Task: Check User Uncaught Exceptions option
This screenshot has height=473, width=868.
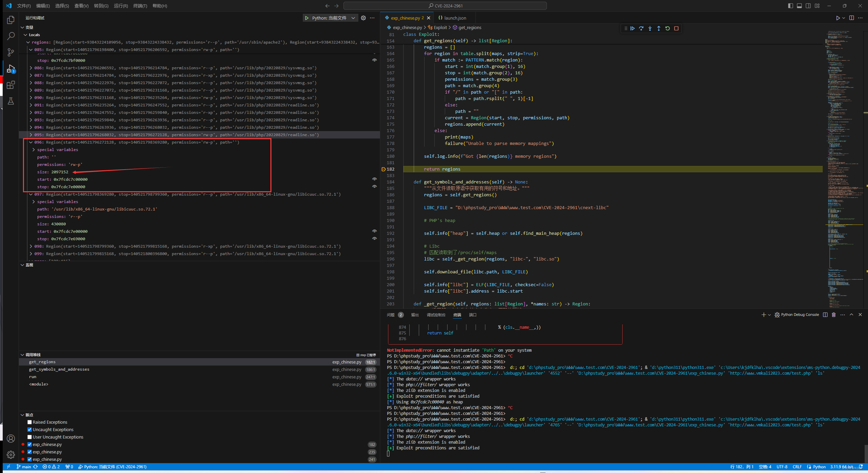Action: (30, 437)
